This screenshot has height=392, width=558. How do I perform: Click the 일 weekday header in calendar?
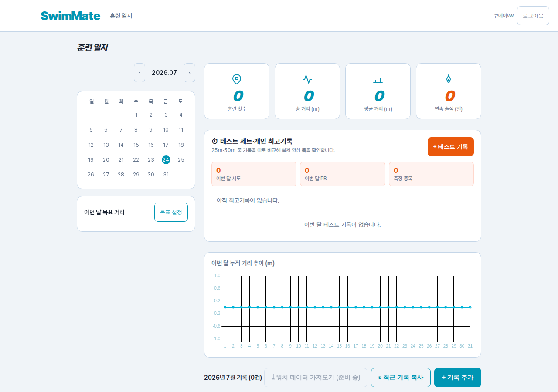pos(92,101)
